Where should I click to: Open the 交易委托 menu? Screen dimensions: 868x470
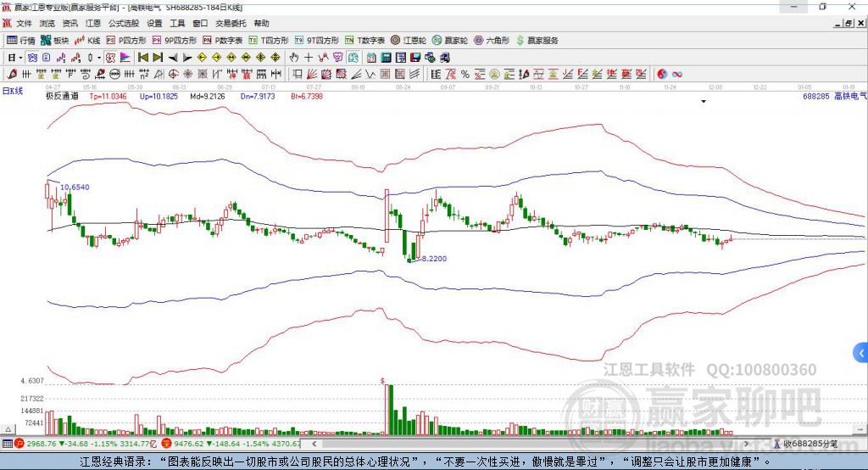click(x=231, y=23)
